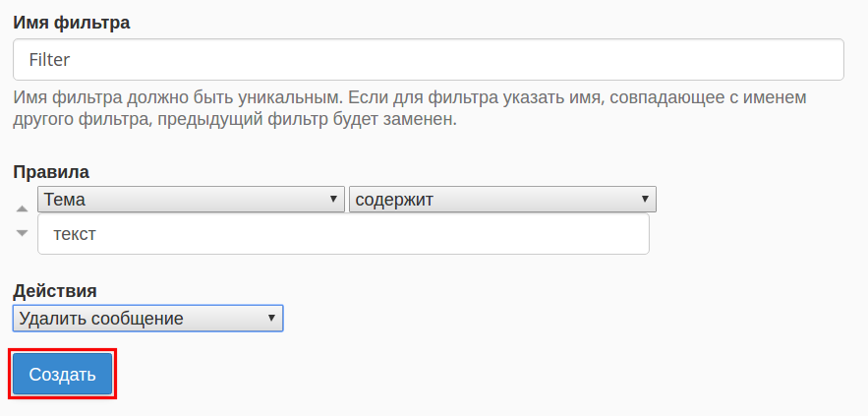Open the содержит condition dropdown
Screen dimensions: 868x416
click(502, 200)
